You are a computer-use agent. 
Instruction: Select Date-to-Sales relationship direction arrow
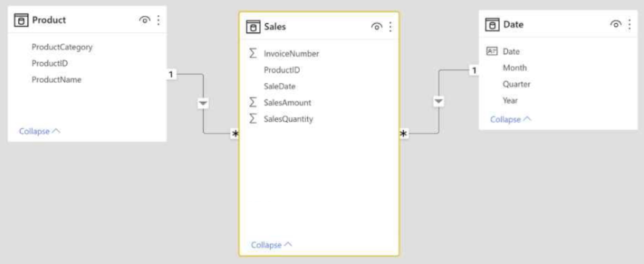click(438, 101)
